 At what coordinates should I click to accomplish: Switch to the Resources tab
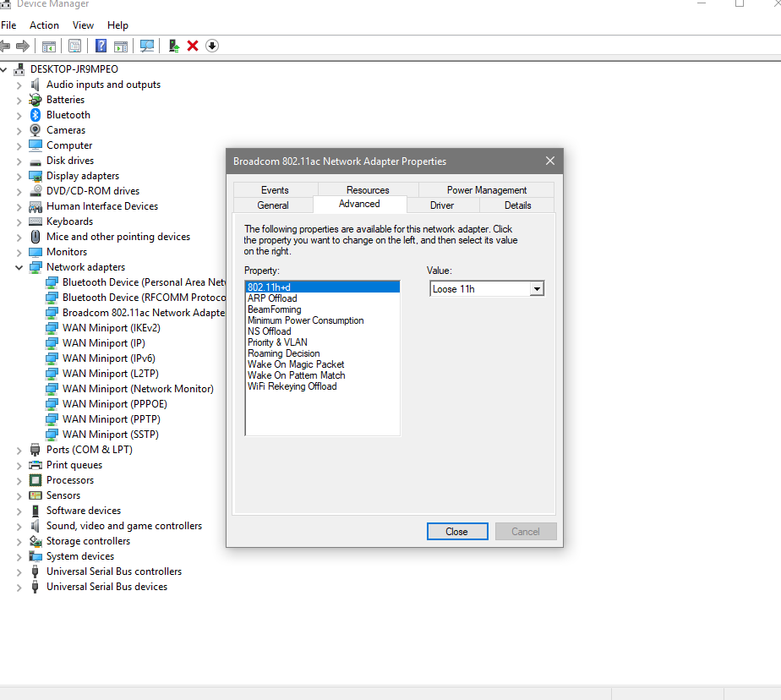coord(368,190)
